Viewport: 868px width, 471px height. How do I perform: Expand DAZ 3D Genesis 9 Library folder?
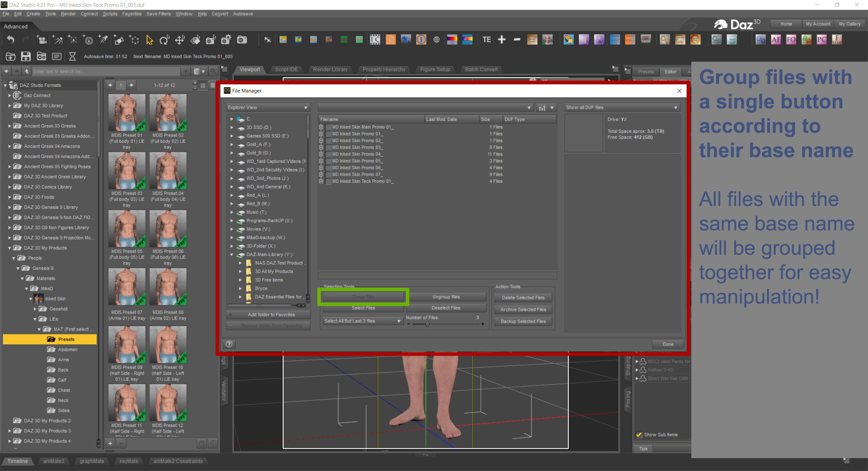[10, 207]
